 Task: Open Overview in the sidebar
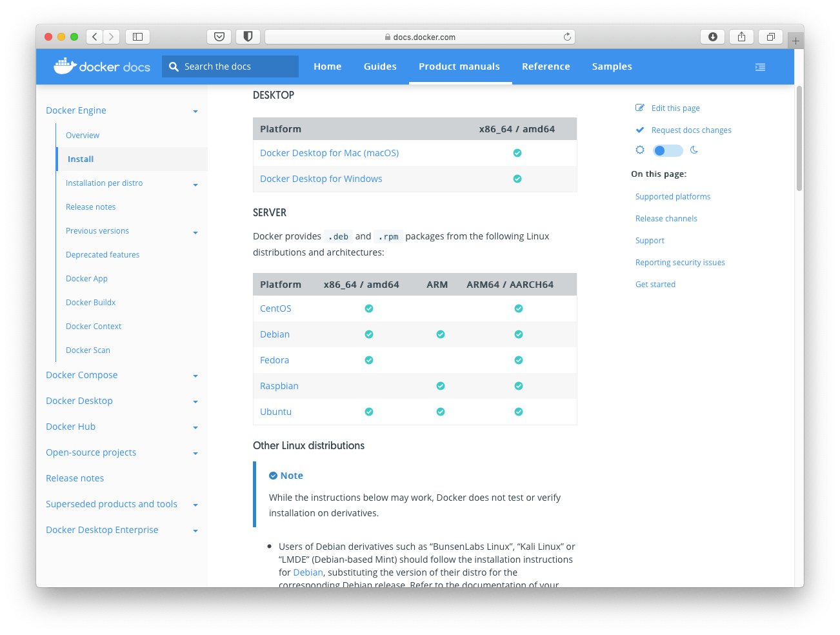pyautogui.click(x=83, y=136)
